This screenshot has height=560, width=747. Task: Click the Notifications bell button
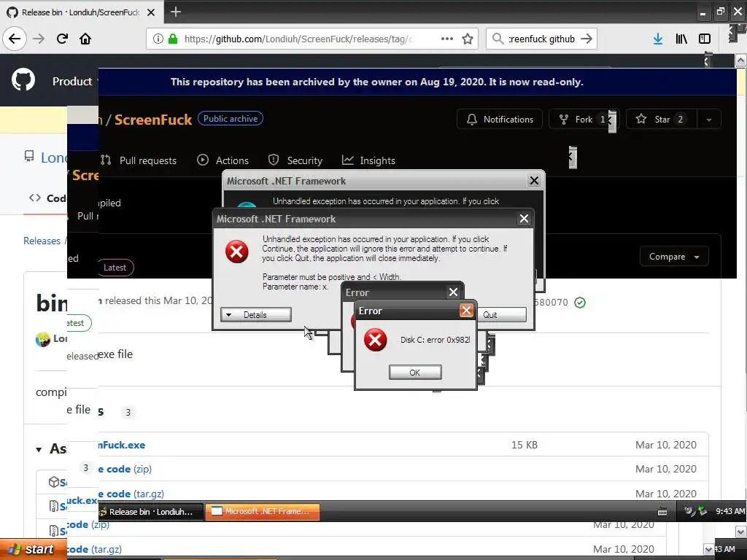[499, 119]
